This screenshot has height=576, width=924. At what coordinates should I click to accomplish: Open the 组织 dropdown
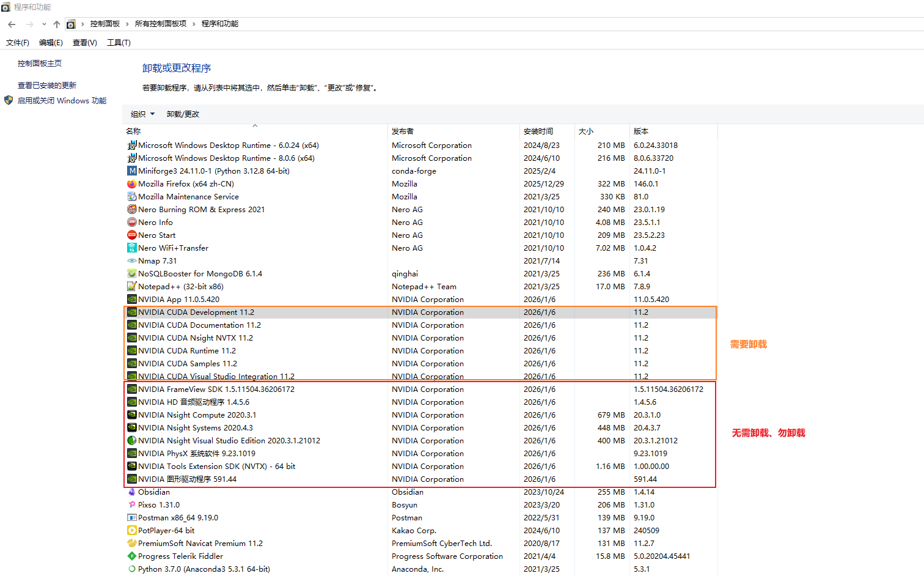pos(143,114)
